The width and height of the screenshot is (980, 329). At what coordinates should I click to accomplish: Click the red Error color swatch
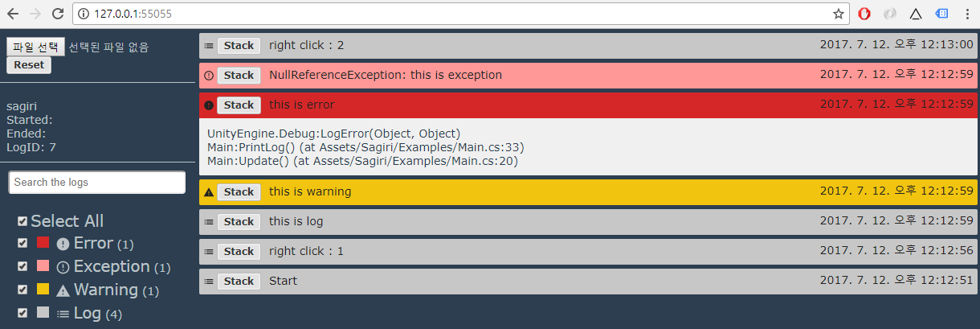[x=43, y=243]
